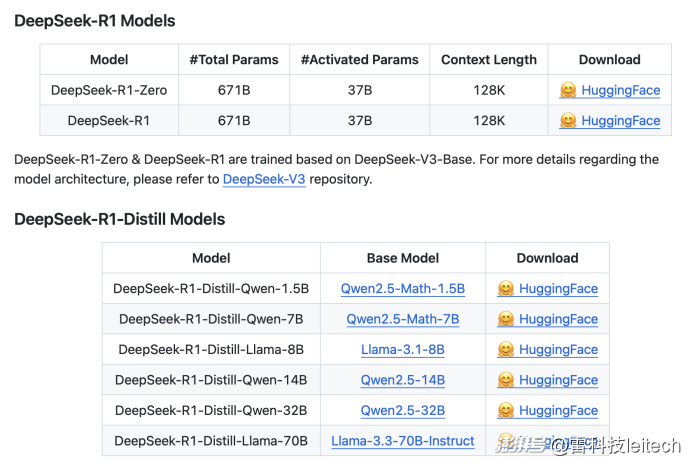
Task: Click the emoji icon in the Distill-Qwen-32B row
Action: click(506, 411)
